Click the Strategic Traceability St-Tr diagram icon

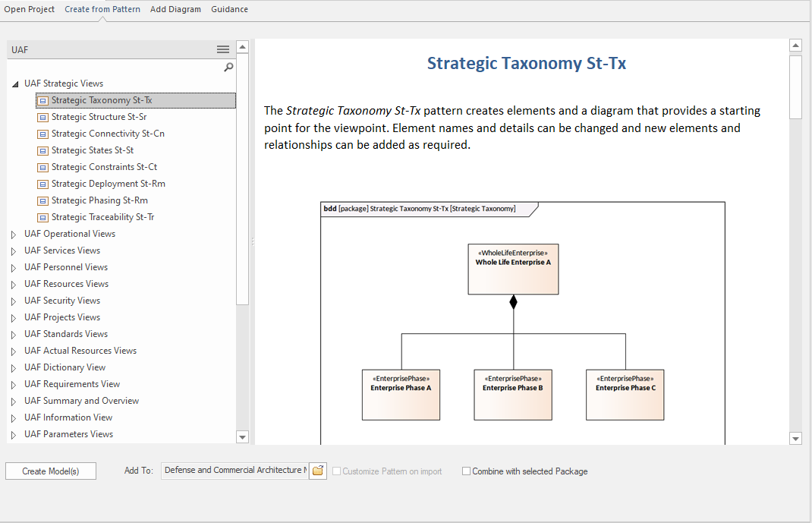(43, 217)
